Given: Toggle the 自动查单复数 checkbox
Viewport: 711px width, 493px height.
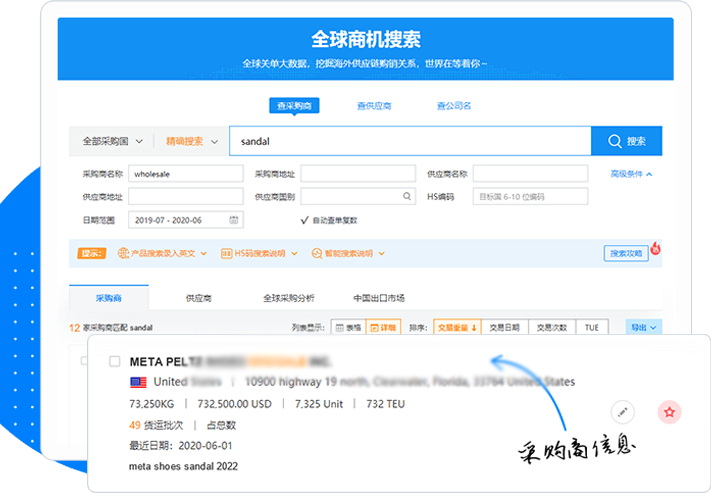Looking at the screenshot, I should [x=304, y=220].
